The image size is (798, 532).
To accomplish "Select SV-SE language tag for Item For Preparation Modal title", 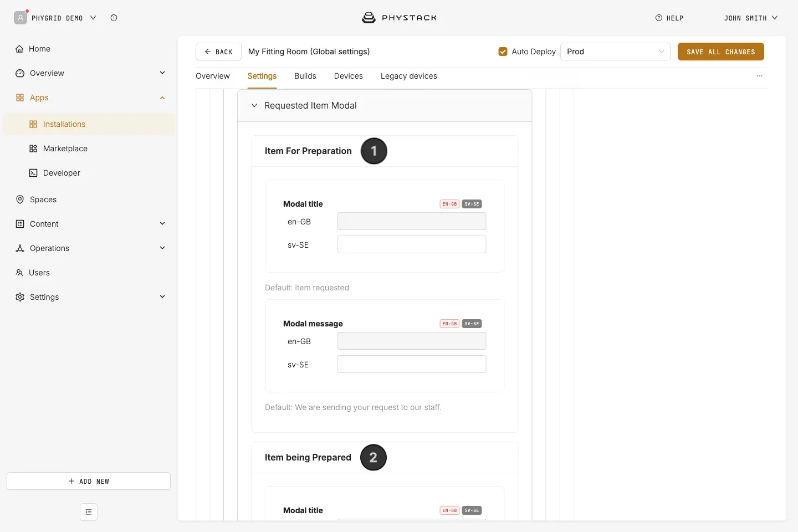I will coord(472,204).
